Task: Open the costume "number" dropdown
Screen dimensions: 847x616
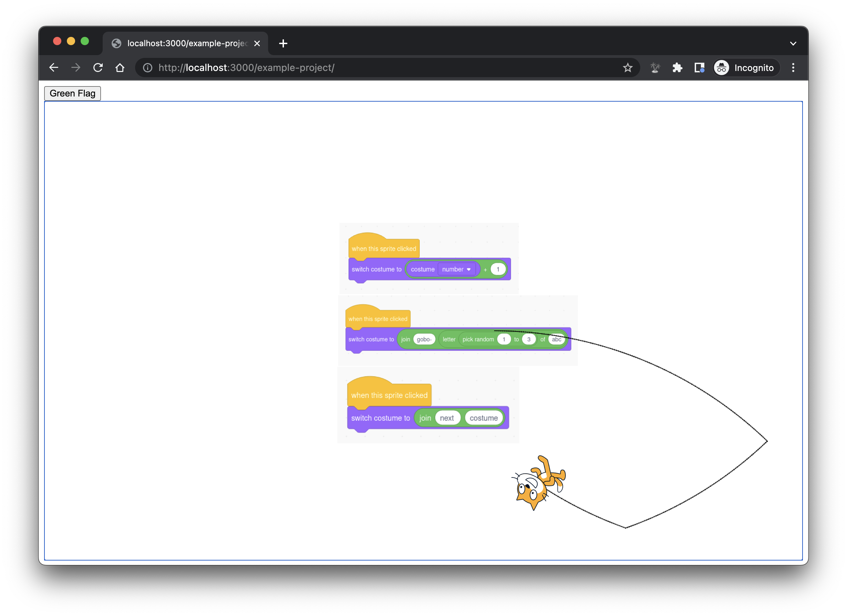Action: (x=457, y=269)
